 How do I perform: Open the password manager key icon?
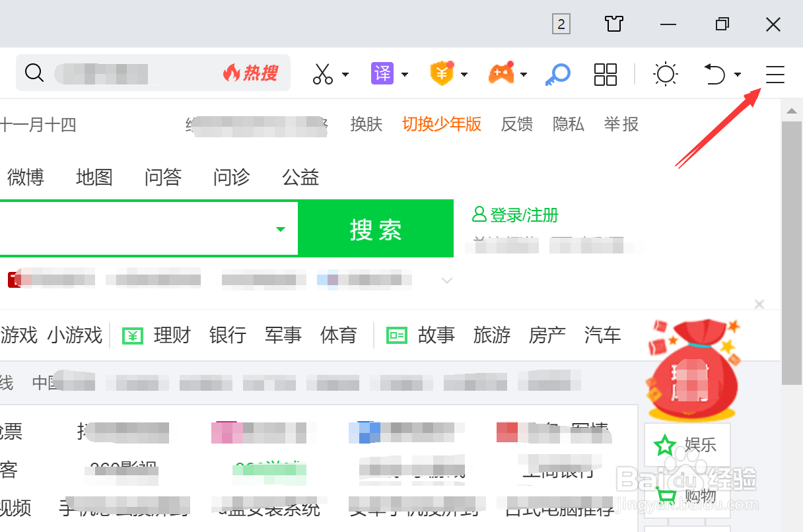pos(557,74)
